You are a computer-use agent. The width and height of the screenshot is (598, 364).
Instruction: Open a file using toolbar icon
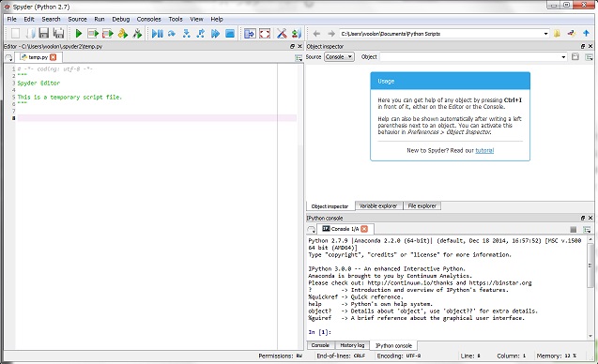click(30, 34)
